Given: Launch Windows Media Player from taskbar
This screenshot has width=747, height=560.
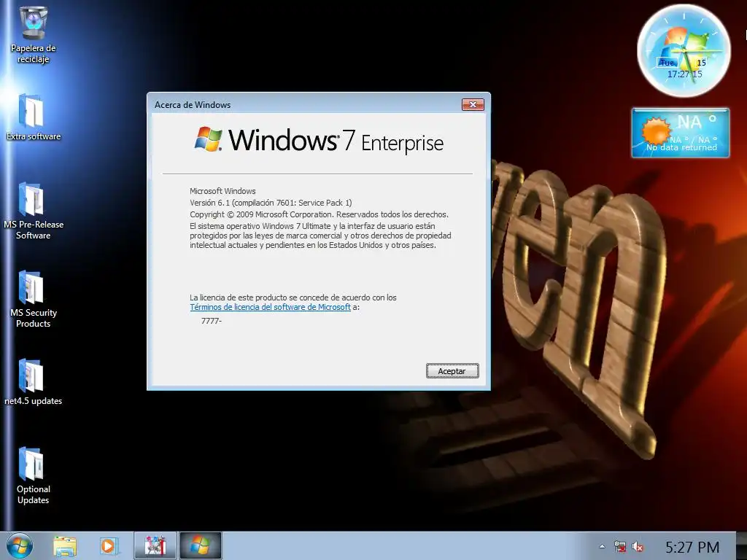Looking at the screenshot, I should pos(108,546).
